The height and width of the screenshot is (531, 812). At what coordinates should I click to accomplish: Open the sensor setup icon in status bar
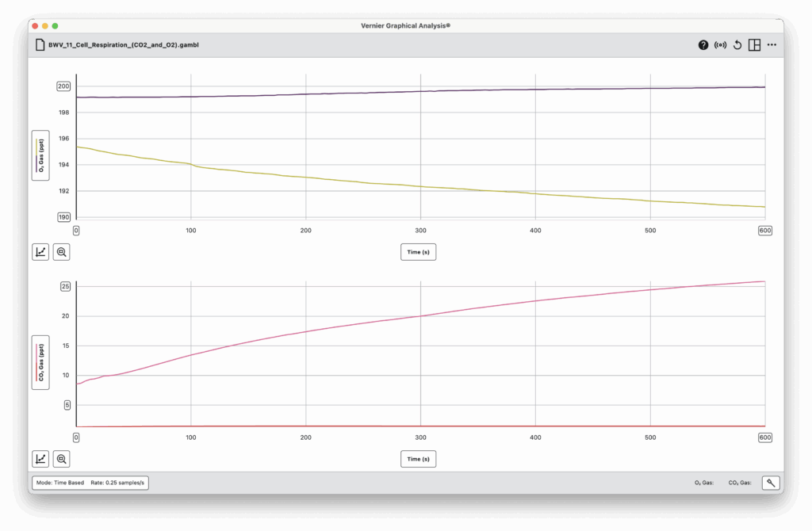pyautogui.click(x=769, y=482)
